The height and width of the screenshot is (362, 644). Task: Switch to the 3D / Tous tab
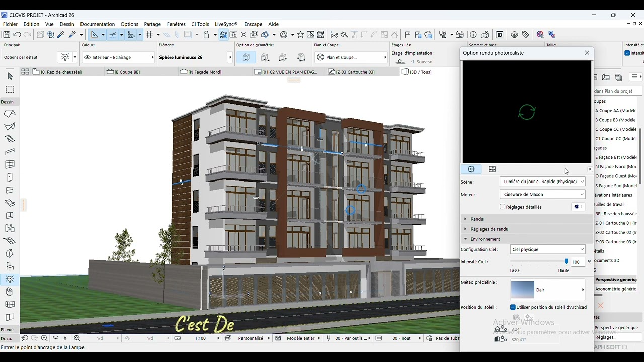tap(417, 72)
